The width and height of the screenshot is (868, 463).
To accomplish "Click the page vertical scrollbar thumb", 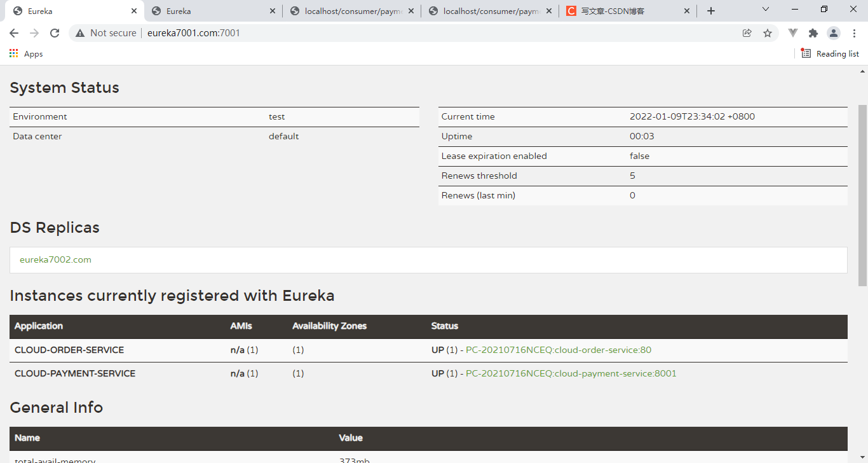I will click(x=862, y=195).
